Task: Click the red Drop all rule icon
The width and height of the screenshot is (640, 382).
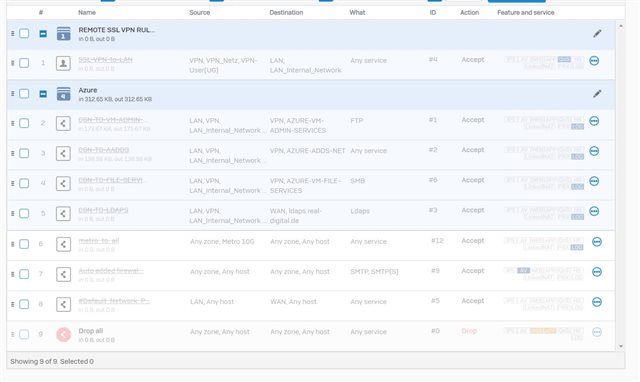Action: [x=63, y=335]
